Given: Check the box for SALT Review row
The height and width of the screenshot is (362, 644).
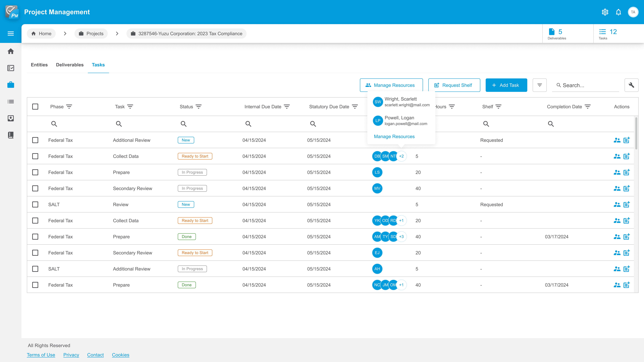Looking at the screenshot, I should (x=35, y=204).
